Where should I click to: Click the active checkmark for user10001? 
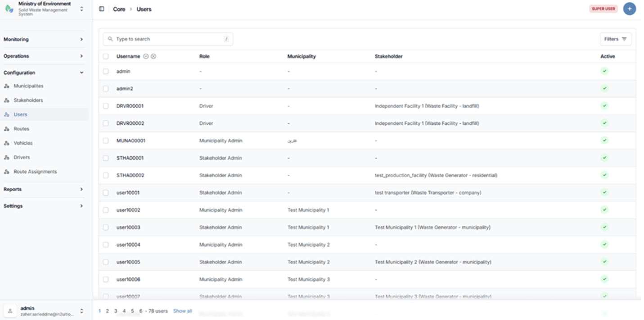(604, 192)
